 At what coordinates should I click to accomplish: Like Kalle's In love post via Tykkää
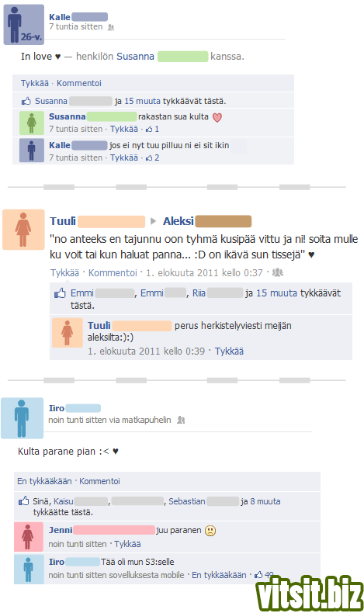(35, 83)
